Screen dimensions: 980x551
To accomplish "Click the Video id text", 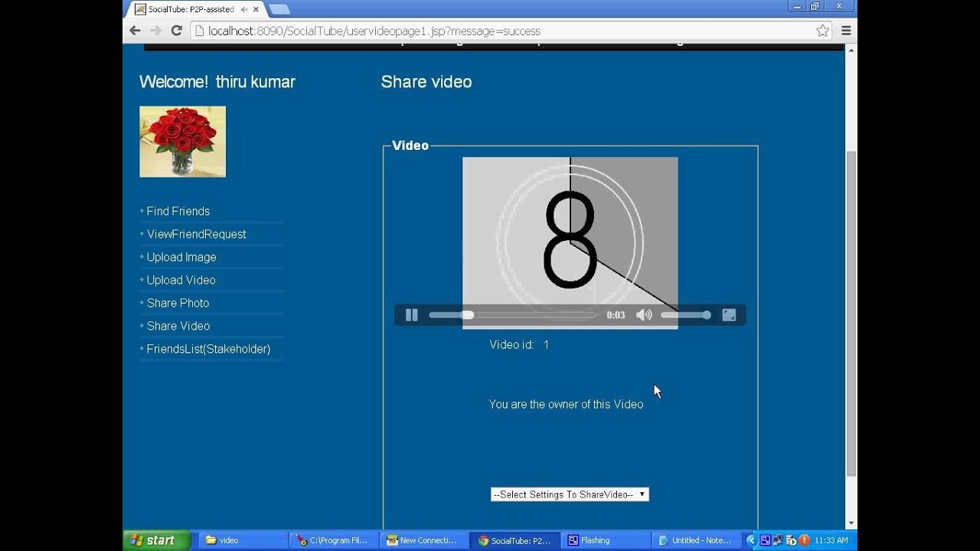I will pos(519,345).
